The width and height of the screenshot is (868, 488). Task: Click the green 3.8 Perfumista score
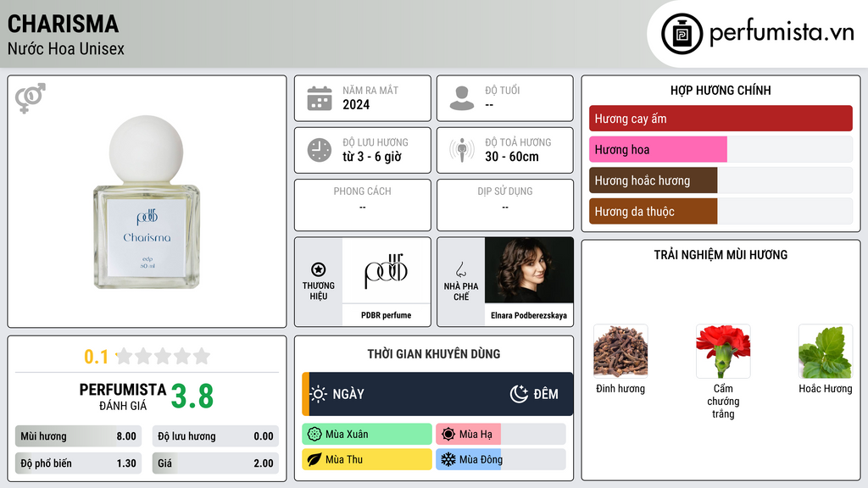[192, 396]
